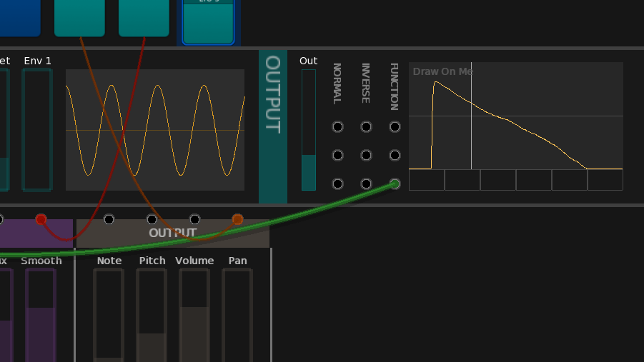Click the orange port above Pan slider
This screenshot has height=362, width=644.
pyautogui.click(x=237, y=219)
